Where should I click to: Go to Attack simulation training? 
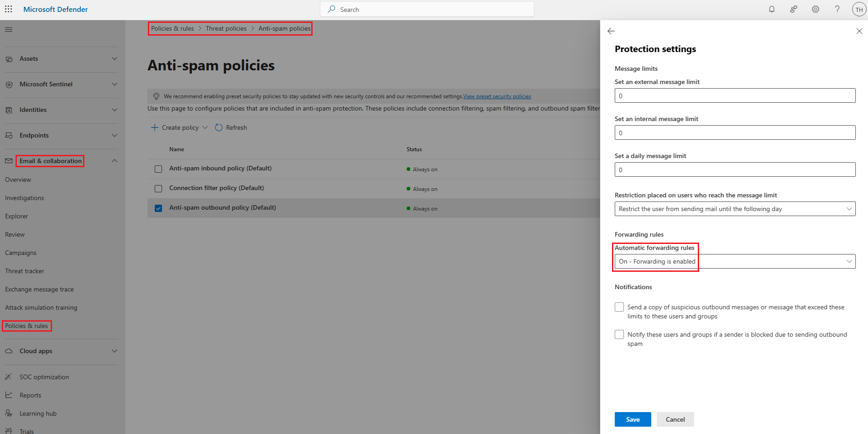click(41, 307)
